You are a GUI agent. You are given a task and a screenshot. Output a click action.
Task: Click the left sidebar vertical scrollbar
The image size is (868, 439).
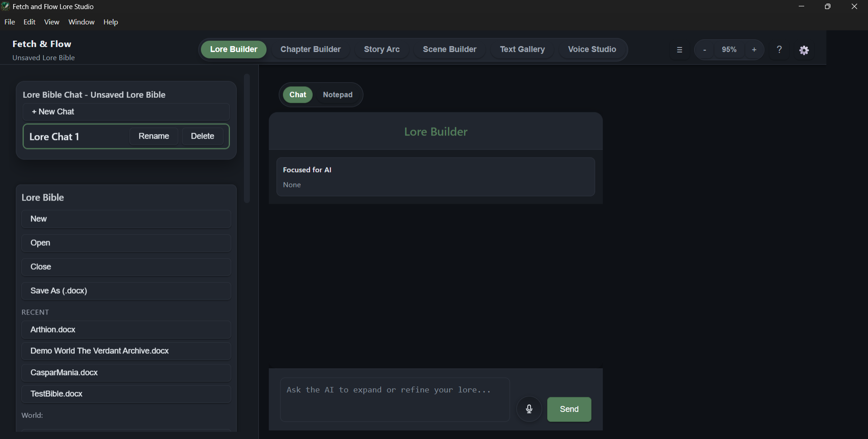[x=247, y=138]
